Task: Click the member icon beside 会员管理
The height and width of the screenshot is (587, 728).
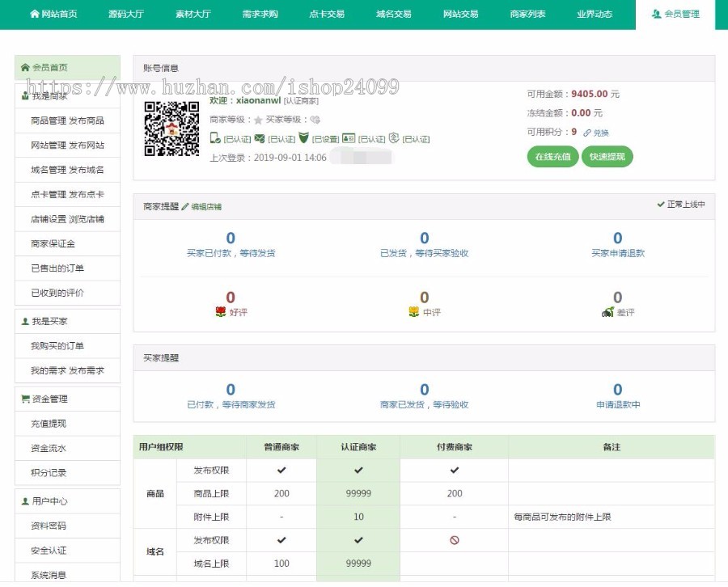Action: (656, 14)
